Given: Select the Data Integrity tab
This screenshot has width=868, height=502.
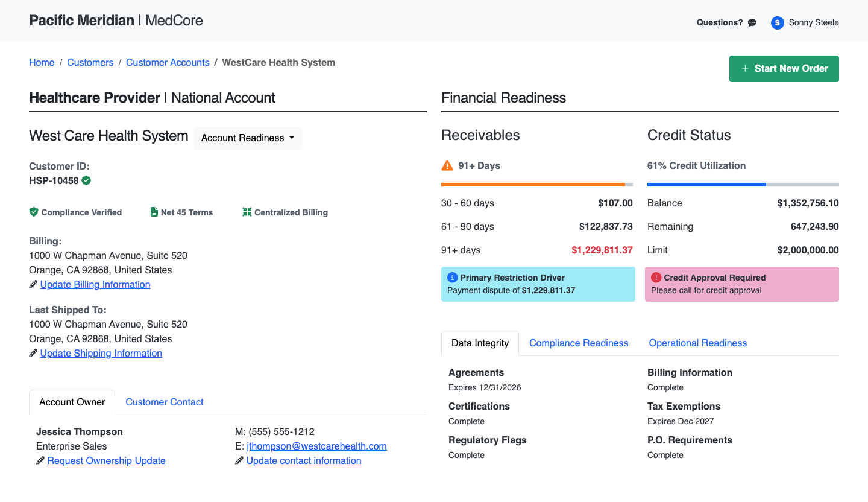Looking at the screenshot, I should point(480,343).
